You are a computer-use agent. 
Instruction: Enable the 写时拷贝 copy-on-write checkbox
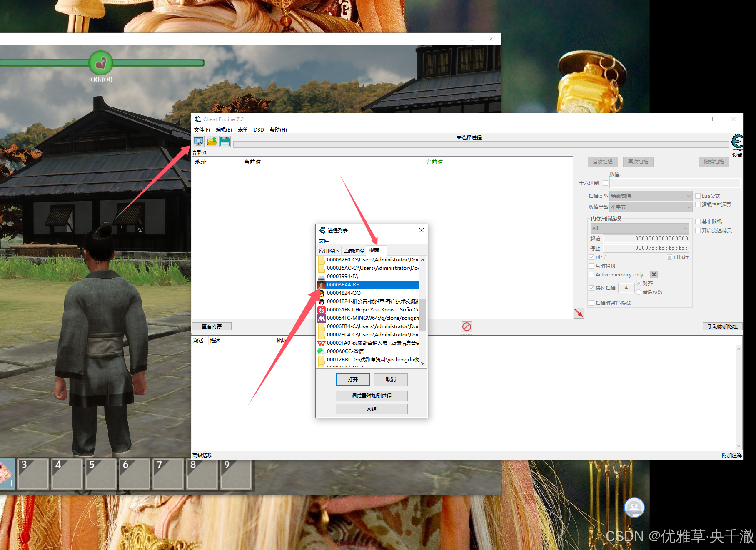tap(592, 266)
